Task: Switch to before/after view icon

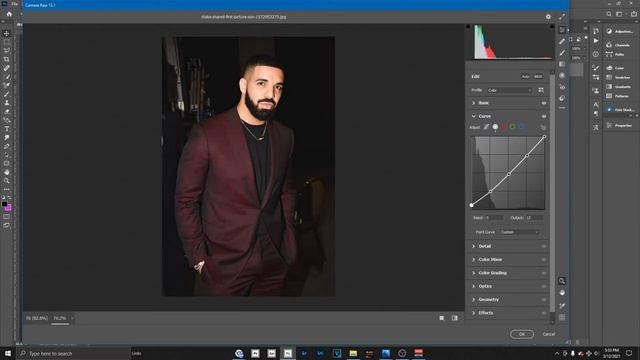Action: pos(455,318)
